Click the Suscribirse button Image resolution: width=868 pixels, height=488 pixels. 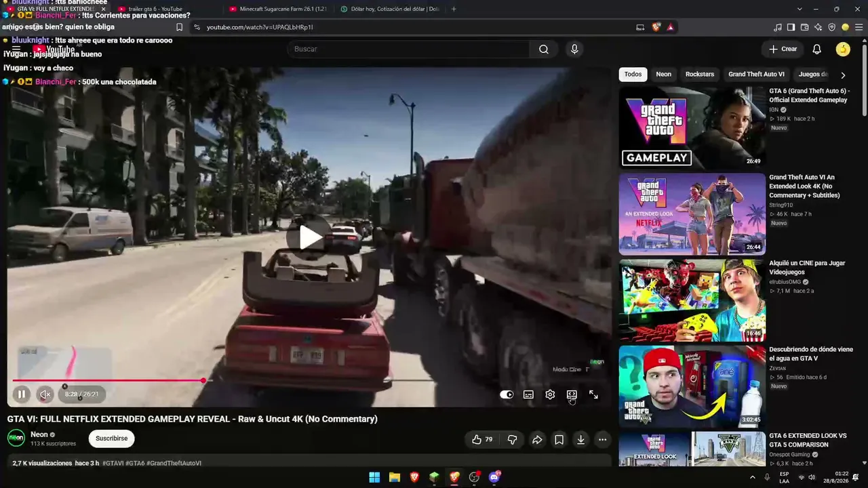coord(111,439)
